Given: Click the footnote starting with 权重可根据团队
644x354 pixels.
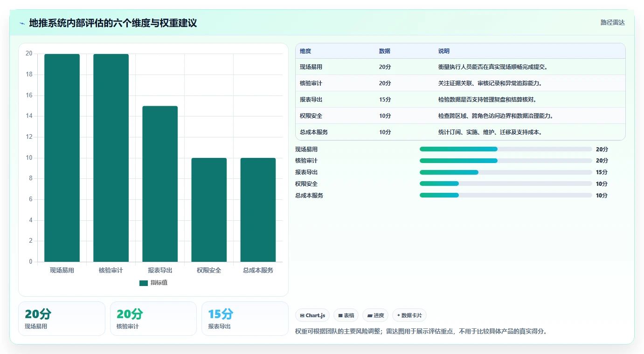Looking at the screenshot, I should [x=421, y=332].
